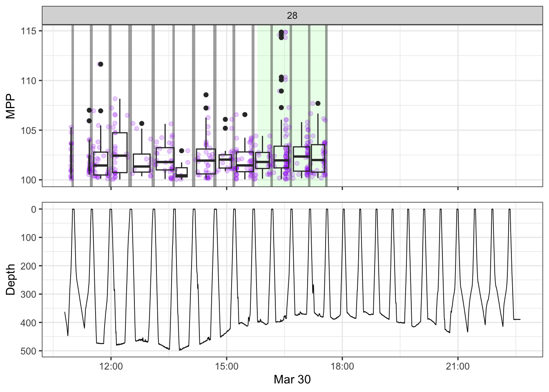Viewport: 549px width, 392px height.
Task: Select the 12:00 x-axis tick label
Action: [x=111, y=366]
